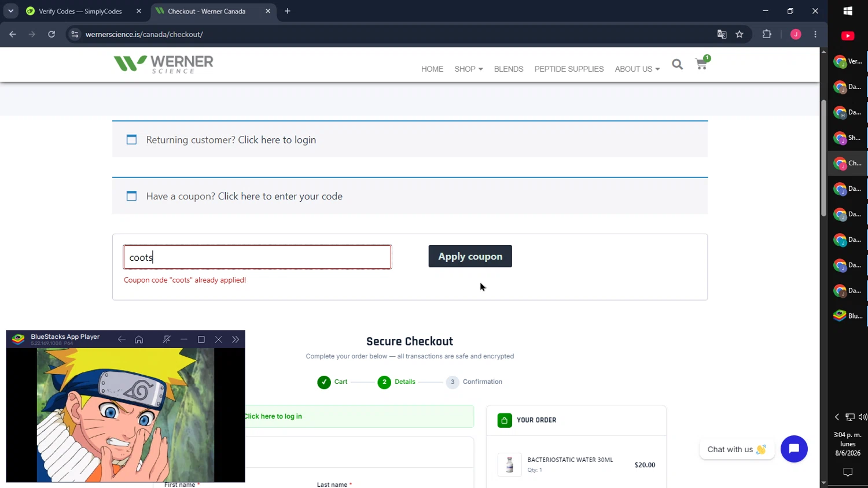The image size is (868, 488).
Task: Open the network status tray icon
Action: tap(850, 417)
